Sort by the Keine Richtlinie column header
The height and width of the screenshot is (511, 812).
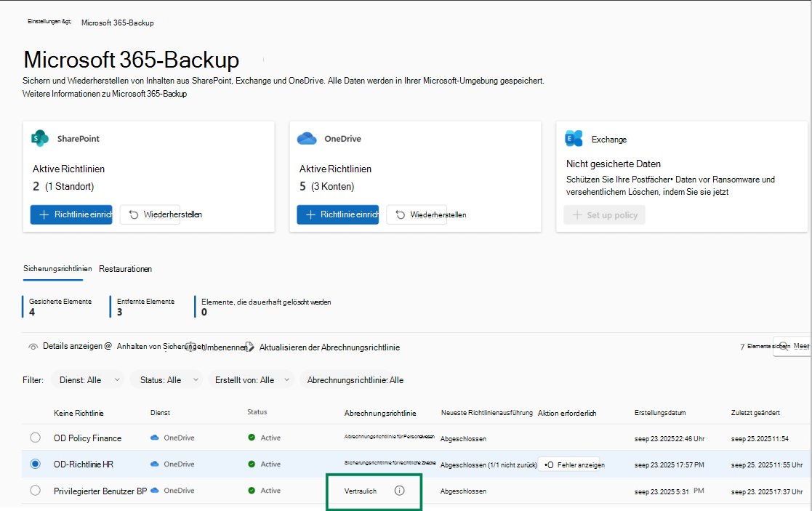tap(79, 413)
